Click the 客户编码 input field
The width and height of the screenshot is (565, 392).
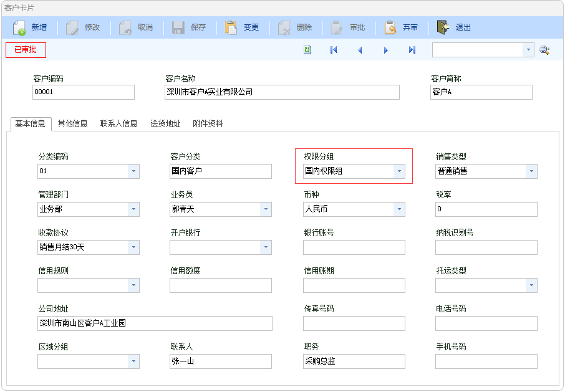coord(84,92)
